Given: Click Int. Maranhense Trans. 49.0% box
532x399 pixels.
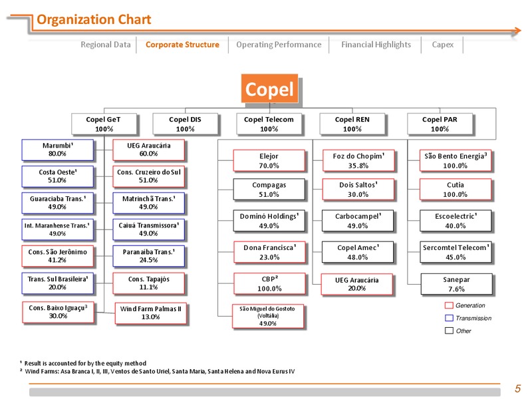Looking at the screenshot, I should [57, 229].
